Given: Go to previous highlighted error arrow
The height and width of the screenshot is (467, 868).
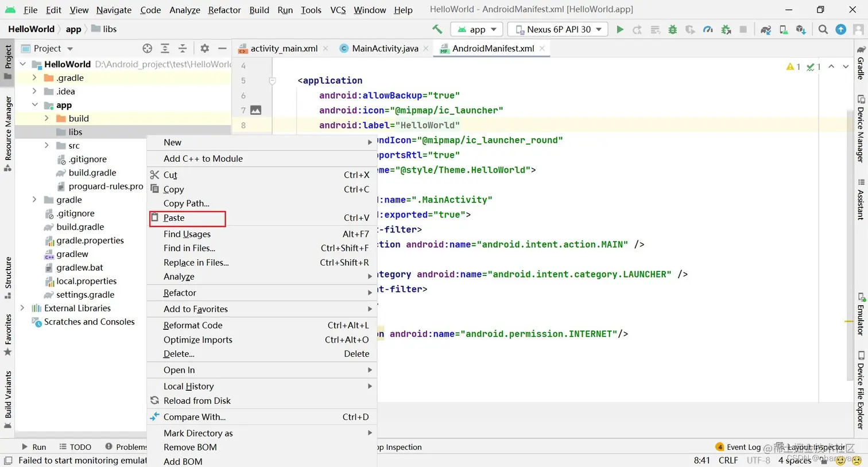Looking at the screenshot, I should coord(831,67).
